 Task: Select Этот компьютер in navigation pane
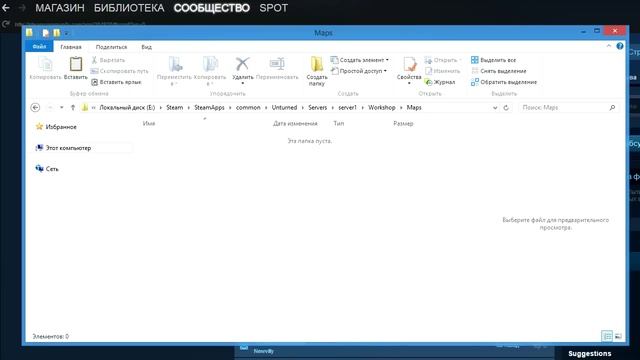pyautogui.click(x=63, y=148)
